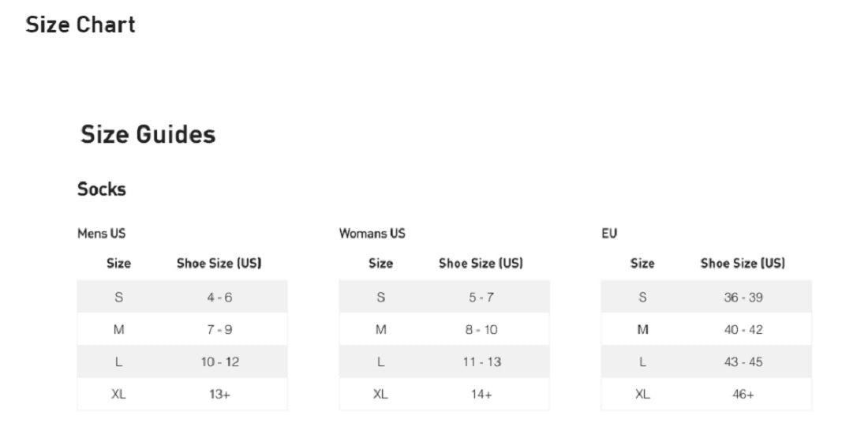Click the "11 - 13" Womans shoe size cell
Screen dimensions: 868x427
(481, 362)
